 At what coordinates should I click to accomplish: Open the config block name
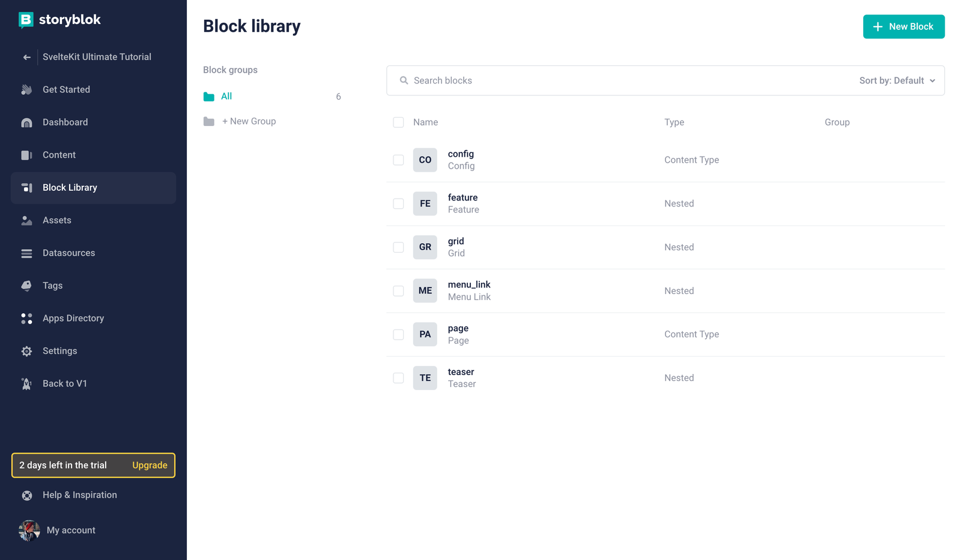point(461,154)
